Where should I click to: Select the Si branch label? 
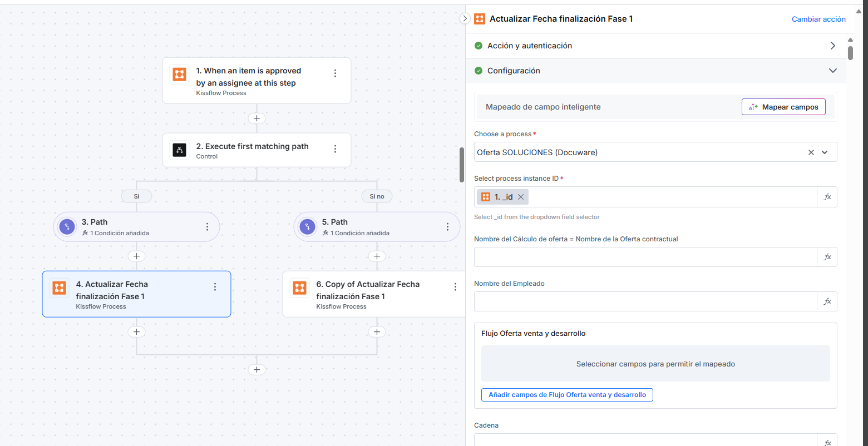(x=136, y=196)
